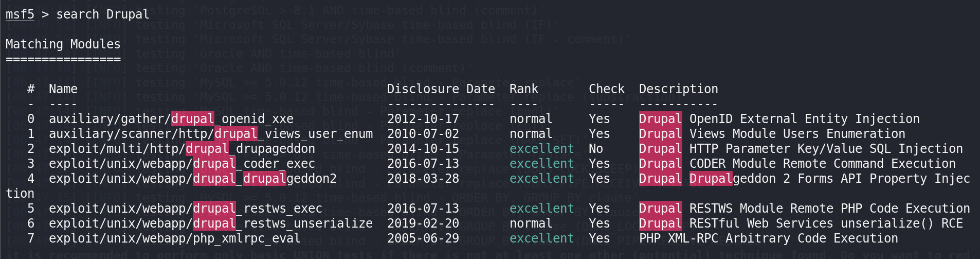Click 'Drupal OpenID External Entity Injection' description
This screenshot has width=980, height=259.
pos(779,119)
